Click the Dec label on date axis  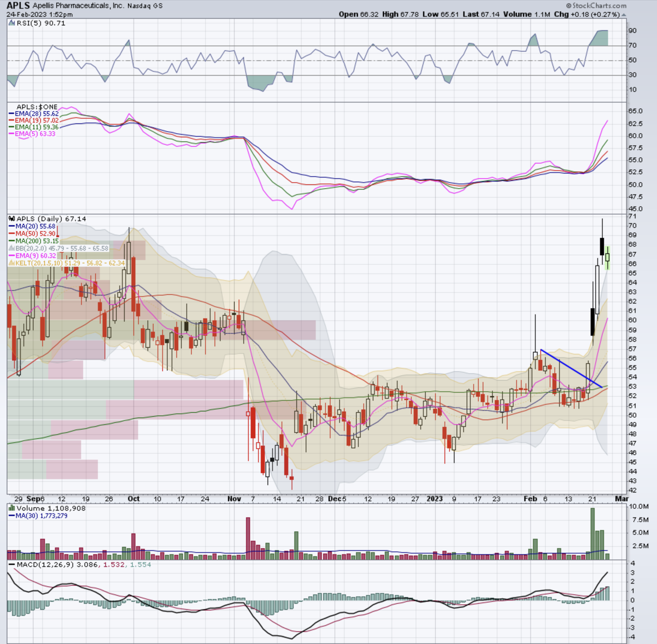334,499
